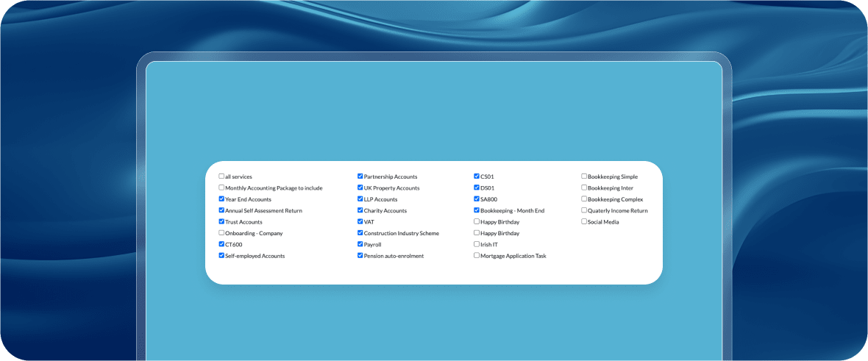This screenshot has height=361, width=868.
Task: Tick the Onboarding - Company checkbox
Action: (x=221, y=233)
